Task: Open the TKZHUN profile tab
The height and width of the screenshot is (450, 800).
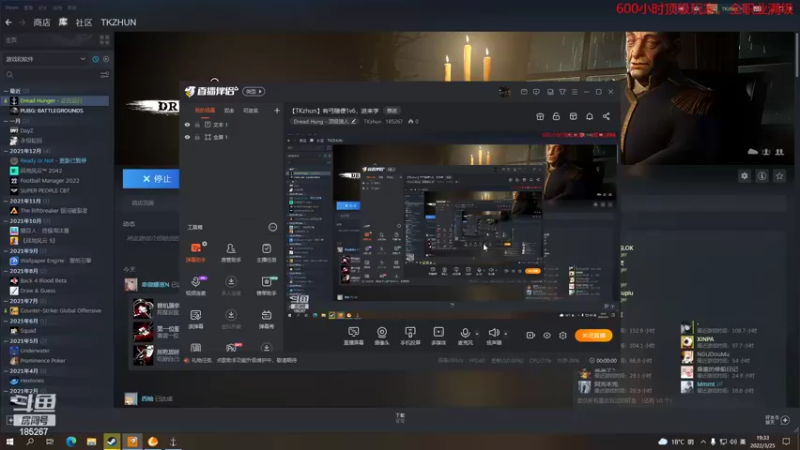Action: pyautogui.click(x=118, y=22)
